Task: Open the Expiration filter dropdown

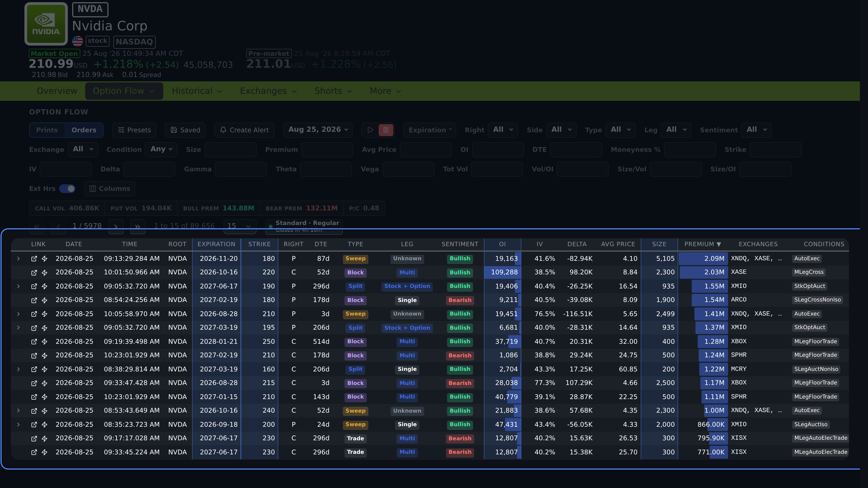Action: tap(430, 130)
